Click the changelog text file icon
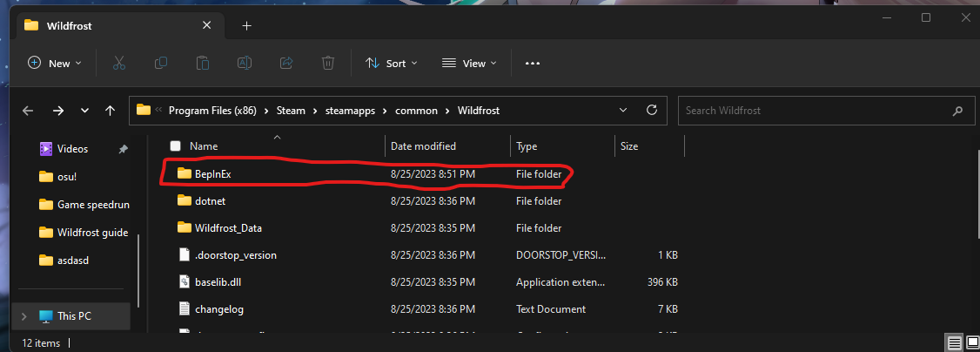 coord(184,308)
